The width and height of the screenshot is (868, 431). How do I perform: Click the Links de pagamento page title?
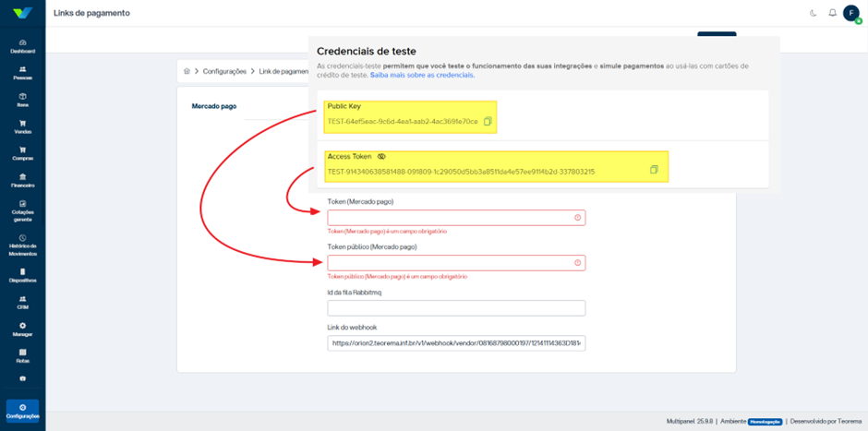tap(92, 13)
